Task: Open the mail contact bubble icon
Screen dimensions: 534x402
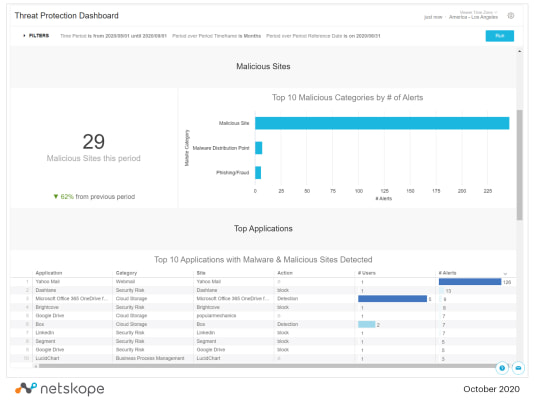Action: tap(518, 368)
